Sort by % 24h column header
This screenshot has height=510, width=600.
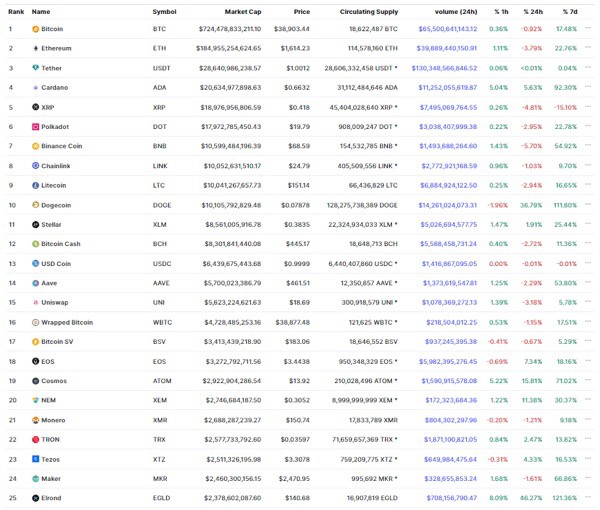pos(533,12)
